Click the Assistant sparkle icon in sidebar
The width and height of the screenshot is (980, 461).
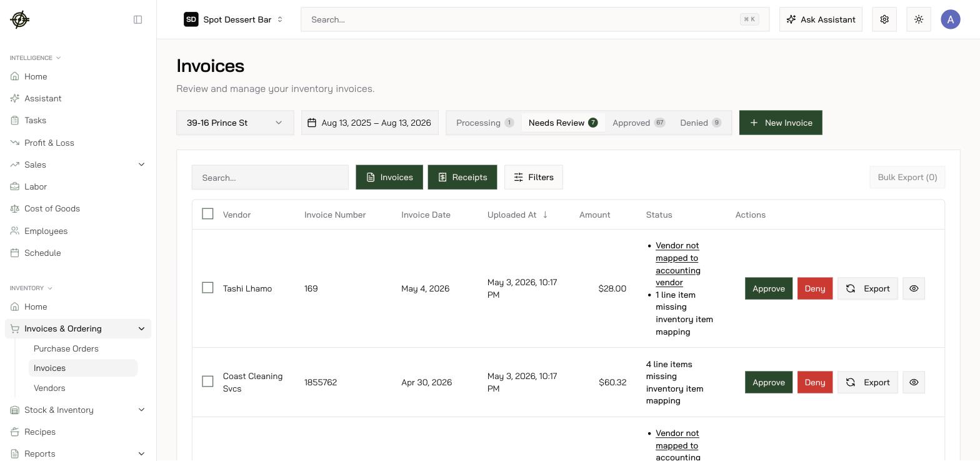point(15,98)
